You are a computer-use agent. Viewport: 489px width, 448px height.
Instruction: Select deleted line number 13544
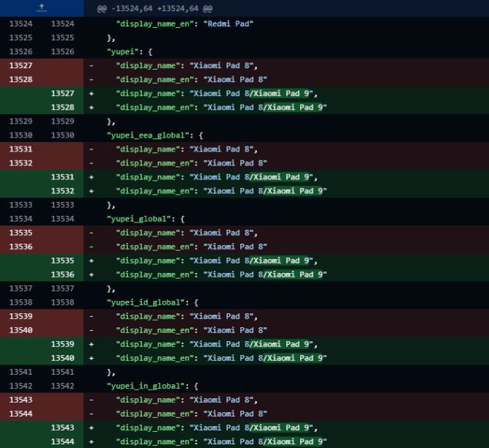(x=21, y=414)
